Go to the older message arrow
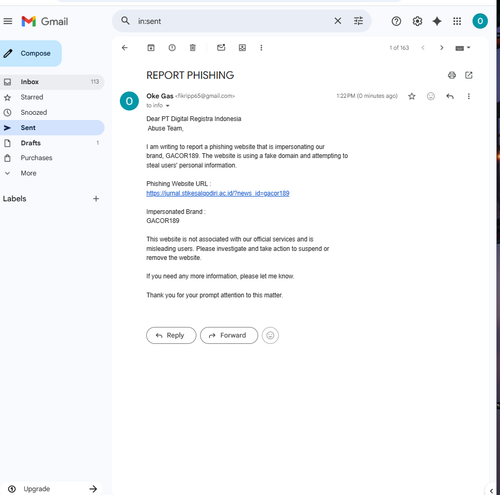Screen dimensions: 500x495 442,48
